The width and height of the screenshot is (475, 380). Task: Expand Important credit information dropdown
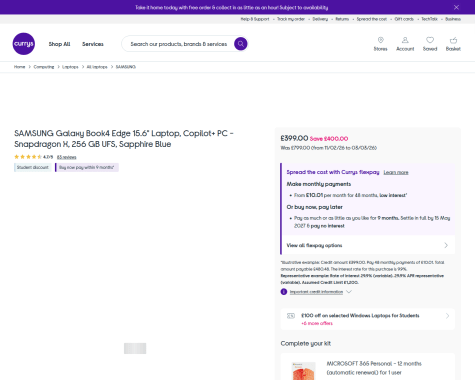[x=320, y=292]
